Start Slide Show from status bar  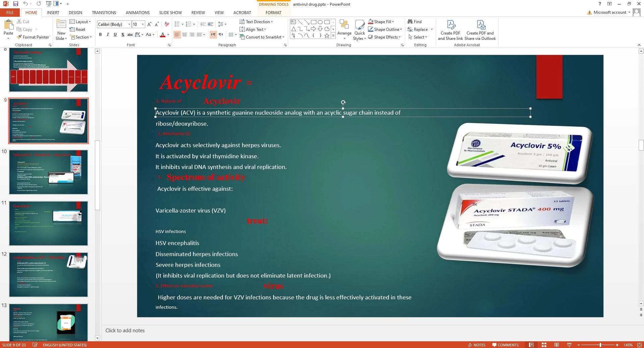coord(569,345)
